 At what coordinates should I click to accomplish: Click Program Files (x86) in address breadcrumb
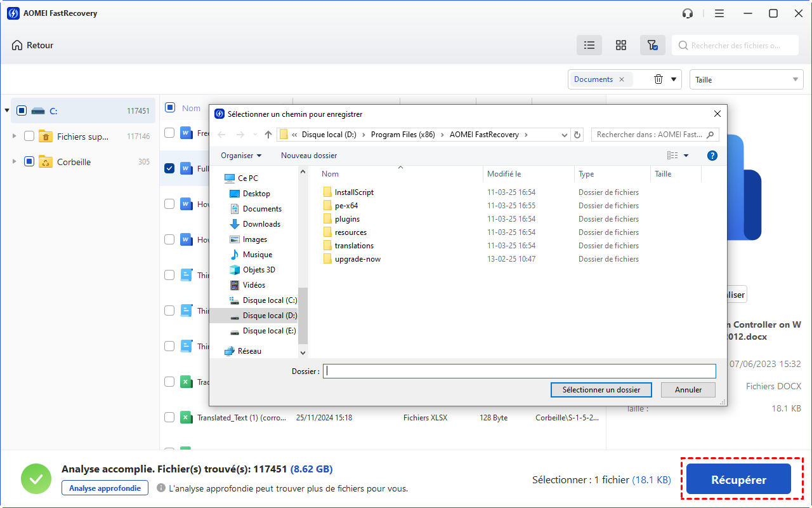(402, 135)
